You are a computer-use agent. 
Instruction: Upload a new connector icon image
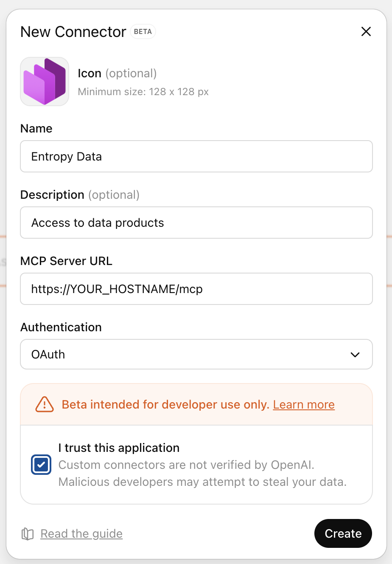coord(44,81)
